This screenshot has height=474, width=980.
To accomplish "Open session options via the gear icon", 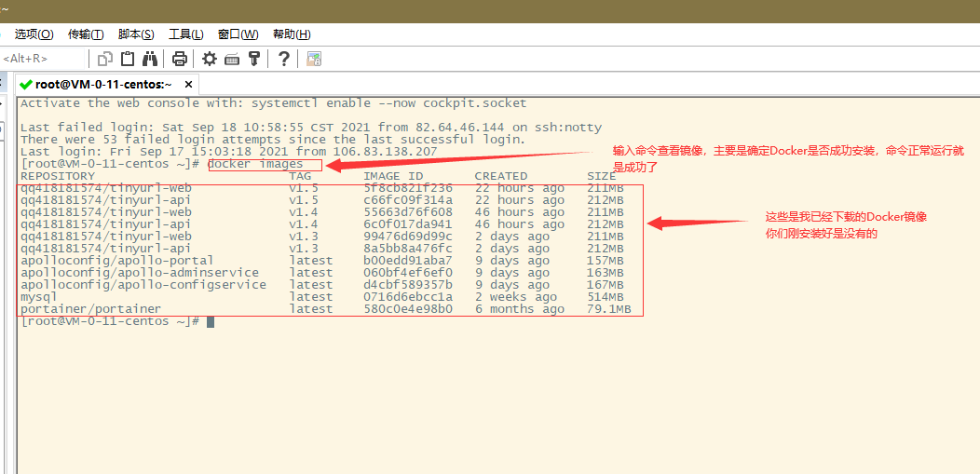I will pos(210,59).
